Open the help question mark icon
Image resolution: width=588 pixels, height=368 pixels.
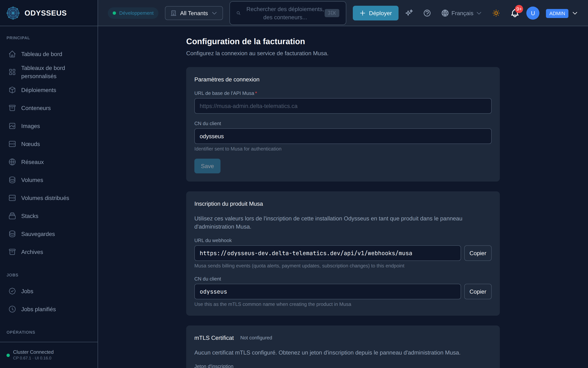click(427, 13)
